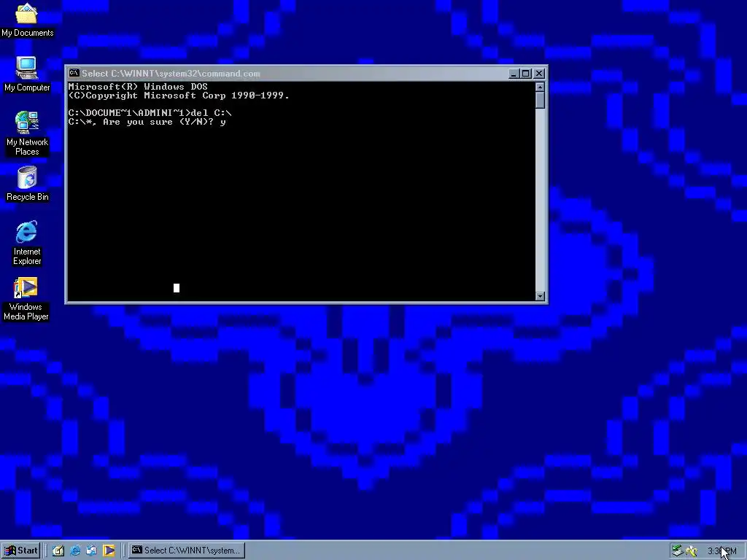This screenshot has height=560, width=747.
Task: Close the command.com window
Action: point(539,74)
